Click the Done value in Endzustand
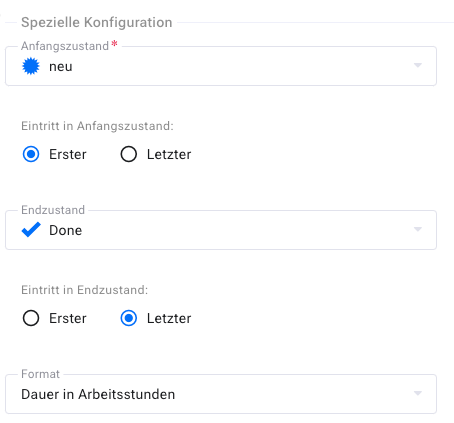 (x=66, y=230)
